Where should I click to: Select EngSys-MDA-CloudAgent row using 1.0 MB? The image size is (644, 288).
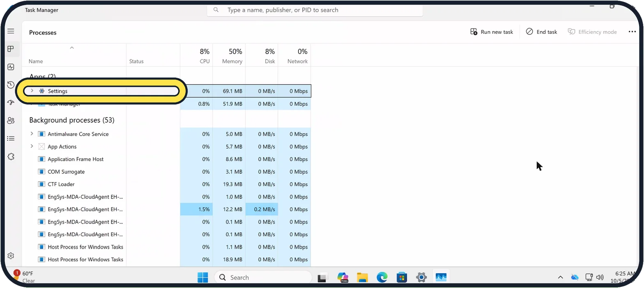point(166,197)
